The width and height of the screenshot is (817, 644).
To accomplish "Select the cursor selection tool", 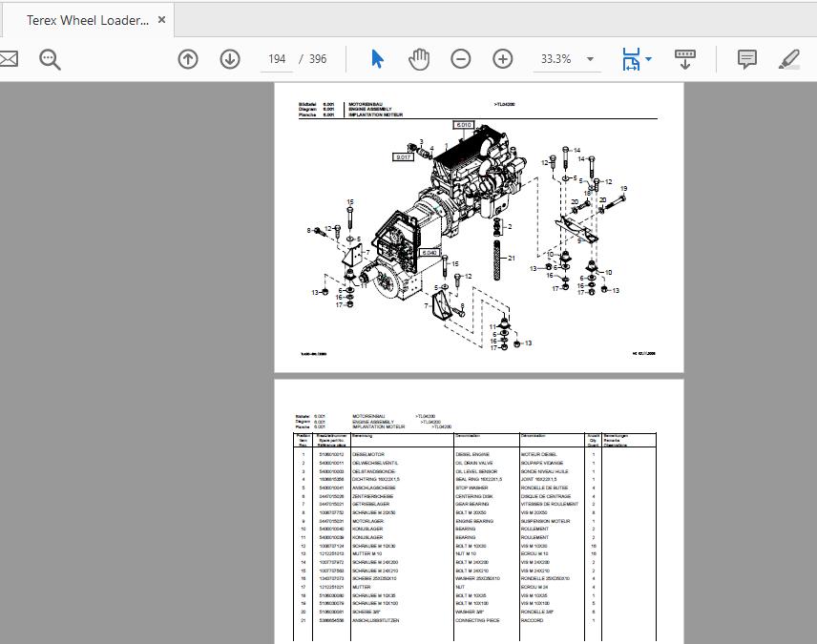I will [378, 58].
